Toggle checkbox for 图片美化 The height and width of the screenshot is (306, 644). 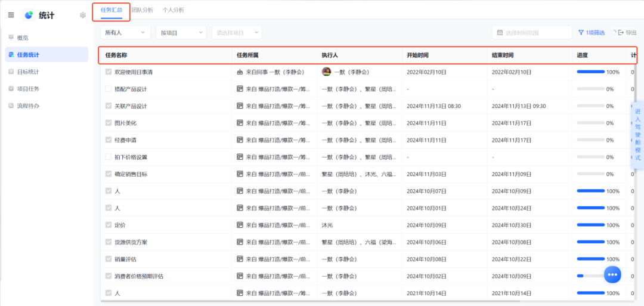click(109, 123)
